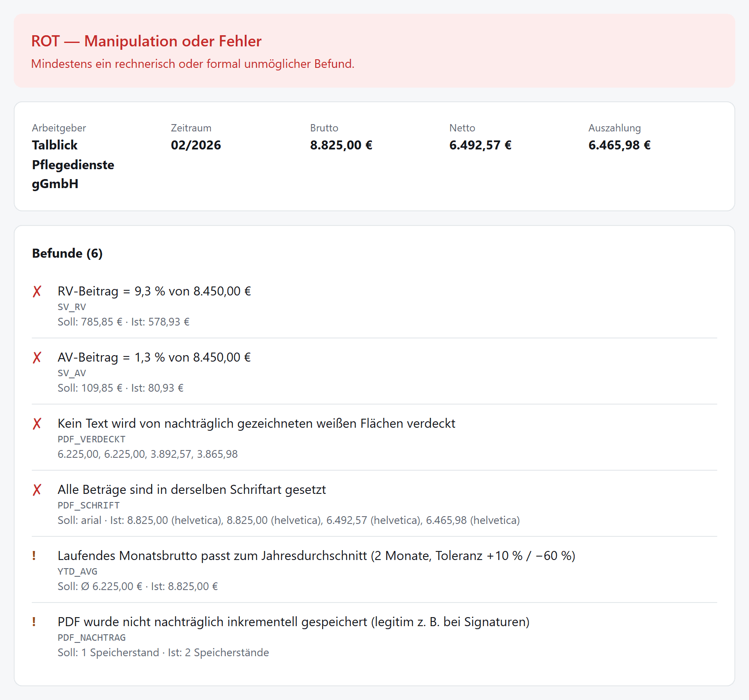Click the detail "Soll: Ø 6.225,00 € · Ist: 8.825,00 €"
Screen dimensions: 749x700
tap(138, 587)
